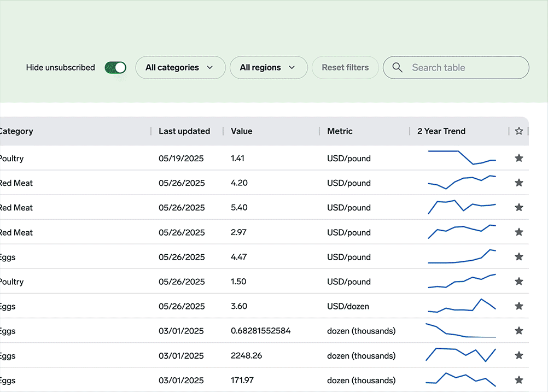Unsubscribe star in the 2.97 row
This screenshot has width=548, height=392.
(x=519, y=232)
